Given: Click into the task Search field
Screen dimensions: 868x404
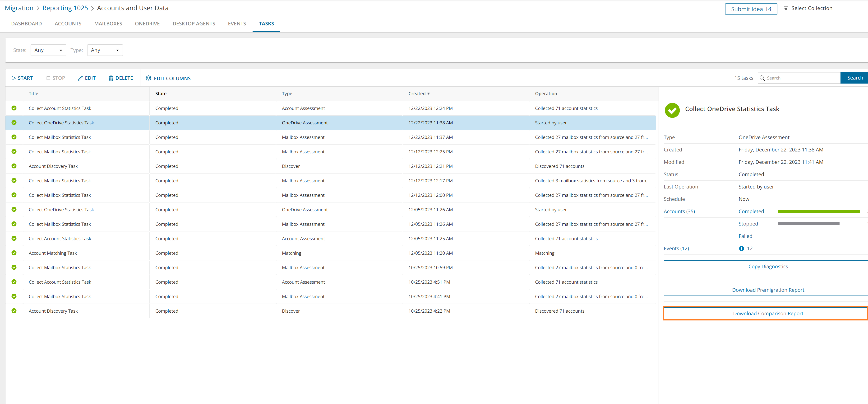Looking at the screenshot, I should pos(802,78).
